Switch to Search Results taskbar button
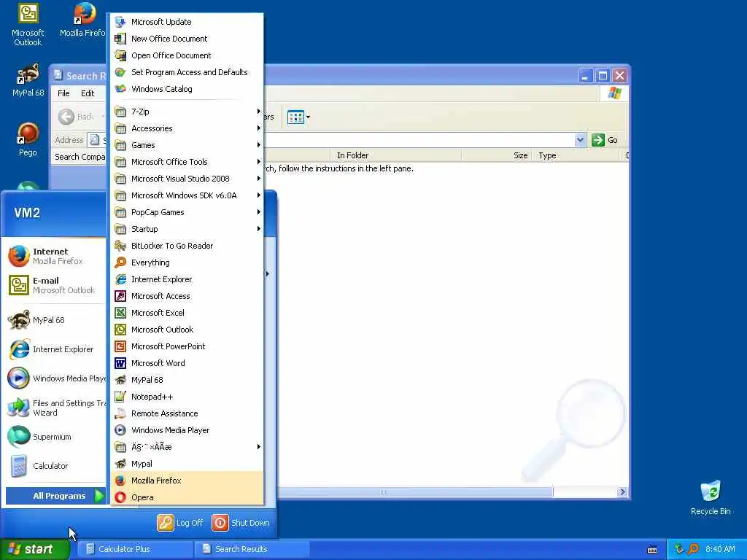 pyautogui.click(x=252, y=549)
